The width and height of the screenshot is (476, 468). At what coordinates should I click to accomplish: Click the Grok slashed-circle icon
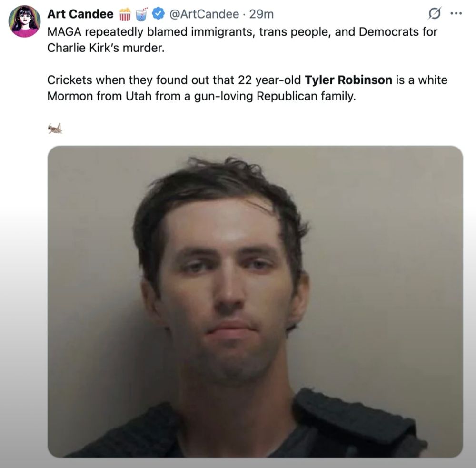click(435, 14)
